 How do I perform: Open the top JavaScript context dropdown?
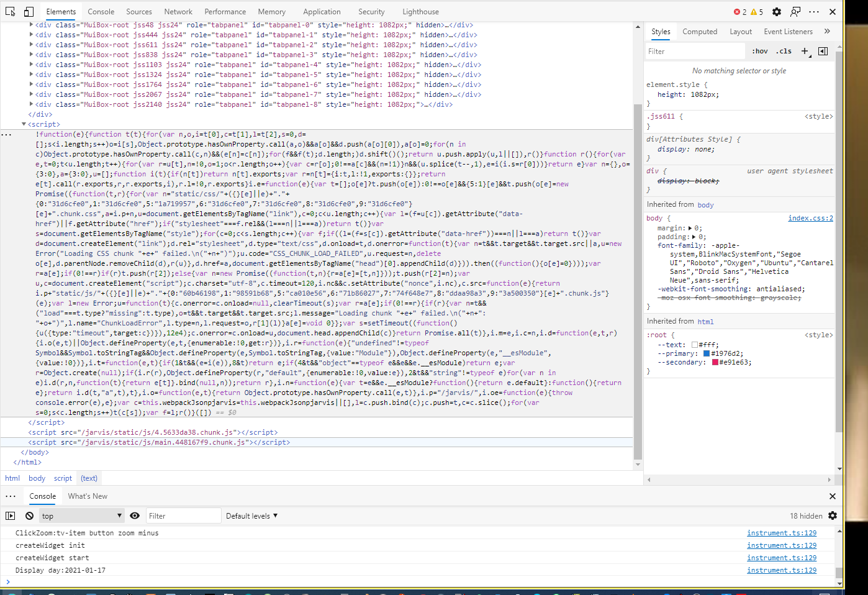83,516
